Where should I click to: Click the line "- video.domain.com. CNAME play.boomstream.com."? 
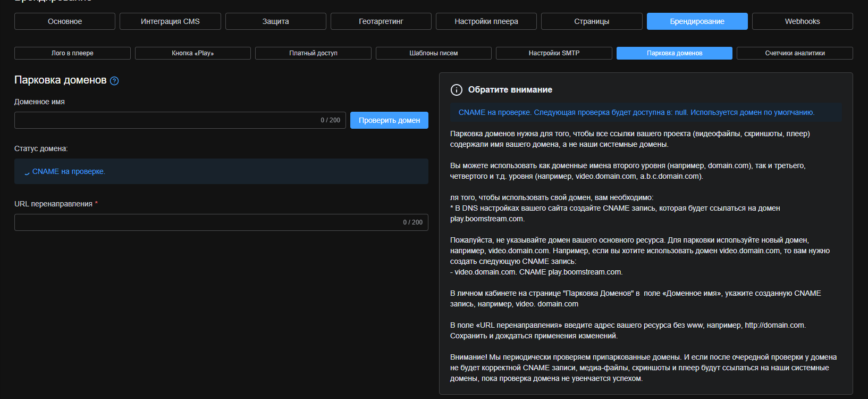(x=536, y=272)
